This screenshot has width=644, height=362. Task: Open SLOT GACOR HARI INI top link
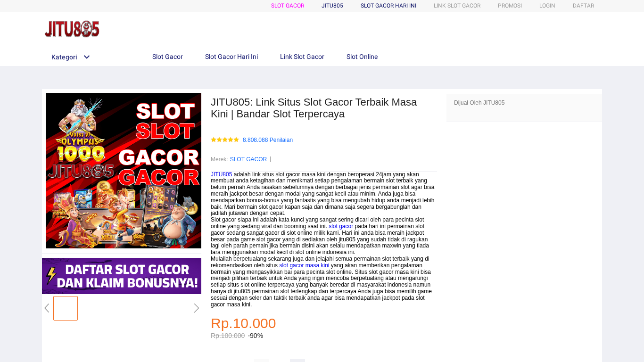tap(388, 6)
